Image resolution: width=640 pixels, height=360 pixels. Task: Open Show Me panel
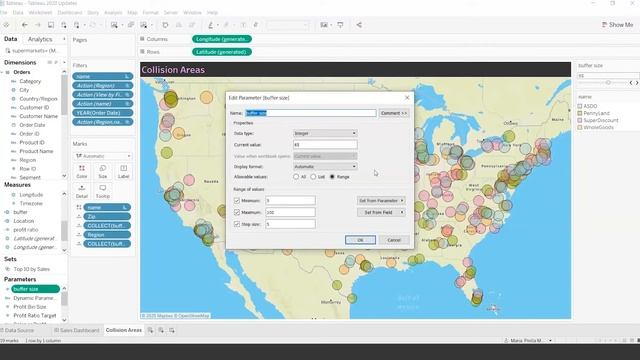pos(618,25)
